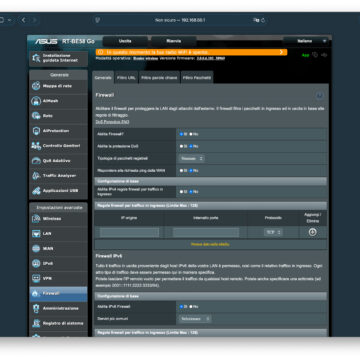Expand orange WiFi notification arrow
Screen dimensions: 360x360
(281, 52)
